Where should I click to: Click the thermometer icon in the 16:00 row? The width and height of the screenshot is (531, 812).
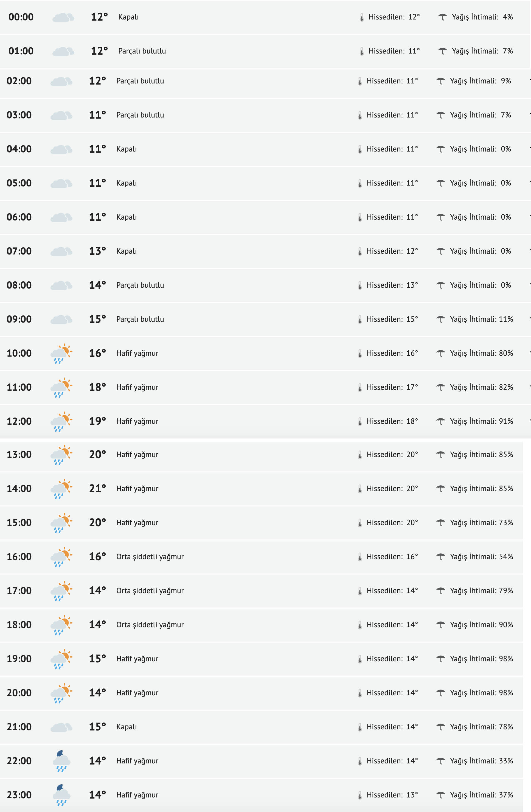click(360, 557)
